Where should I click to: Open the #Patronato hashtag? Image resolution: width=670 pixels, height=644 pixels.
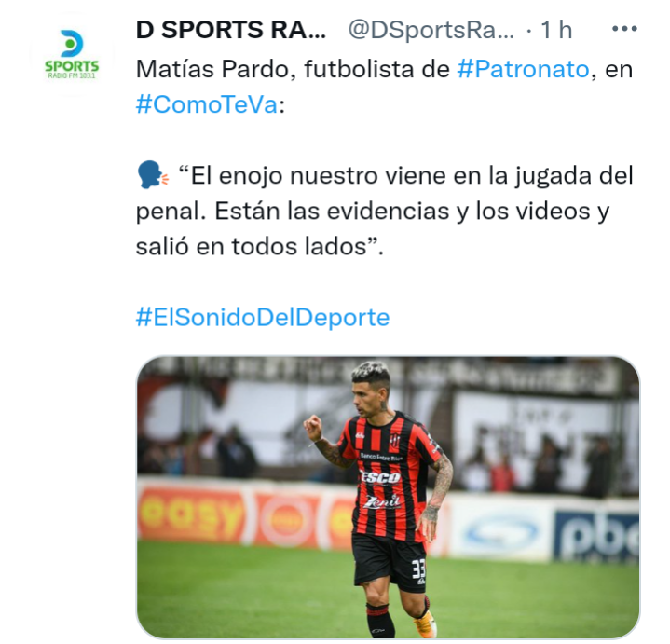pyautogui.click(x=523, y=69)
